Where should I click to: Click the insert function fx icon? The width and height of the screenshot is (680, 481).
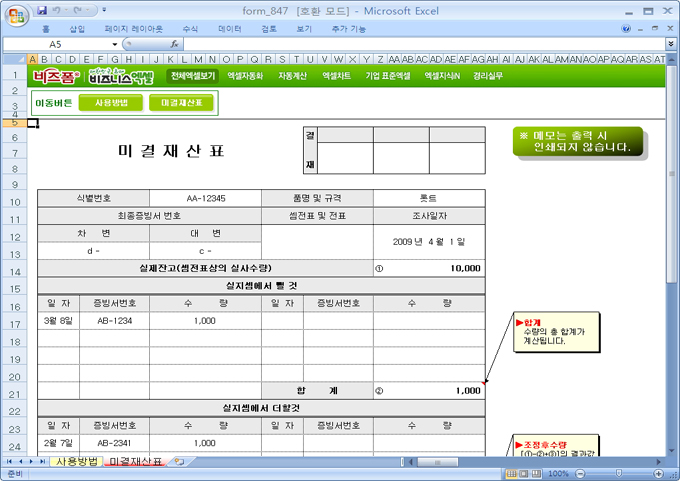(175, 45)
